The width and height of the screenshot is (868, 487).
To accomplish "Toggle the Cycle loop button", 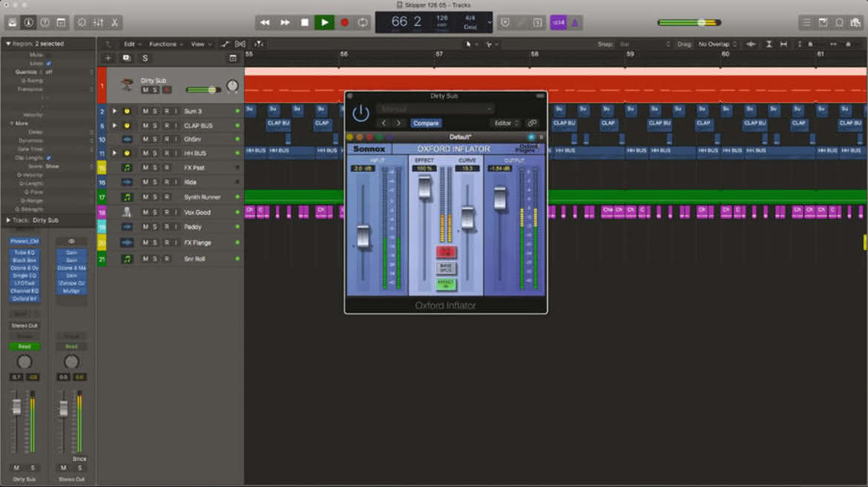I will (363, 23).
